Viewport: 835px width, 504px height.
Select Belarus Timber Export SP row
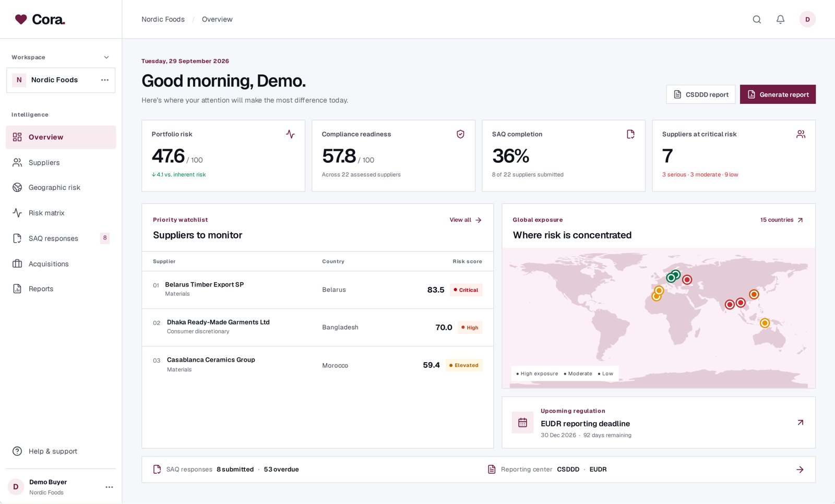click(x=317, y=290)
